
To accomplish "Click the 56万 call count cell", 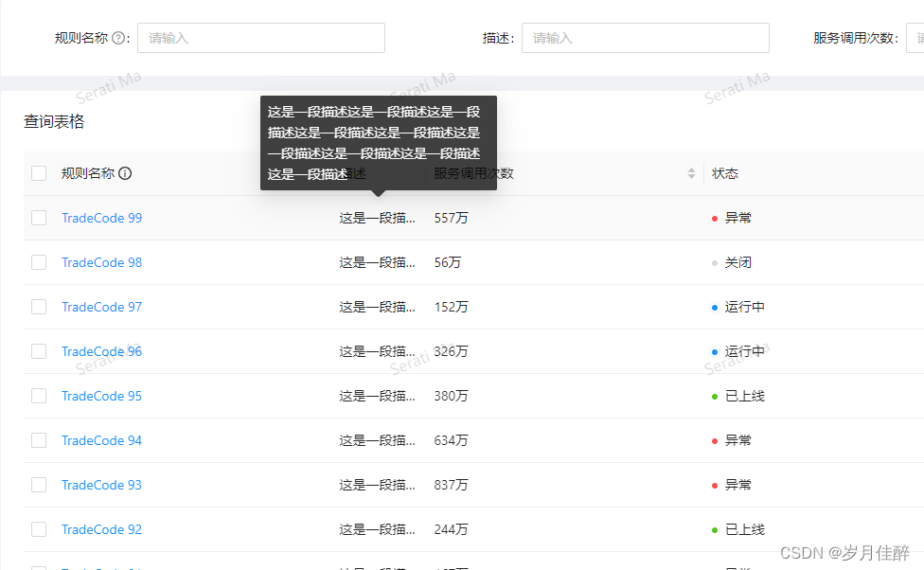I will pos(448,262).
